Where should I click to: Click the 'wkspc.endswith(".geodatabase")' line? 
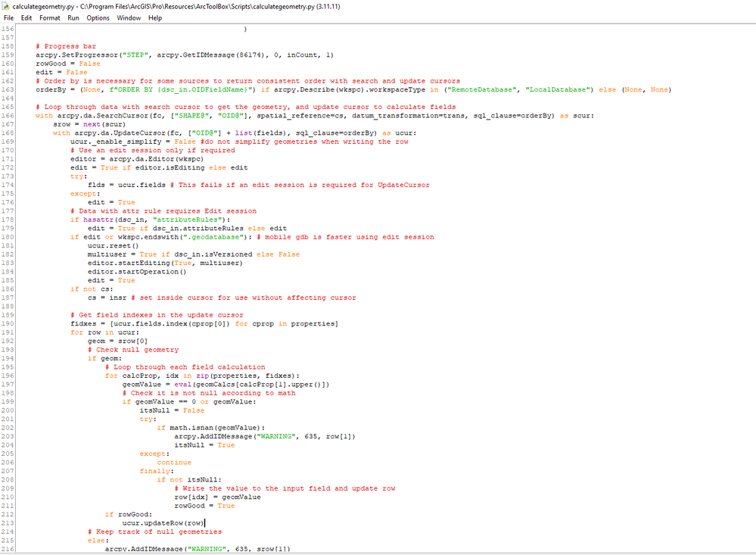(x=252, y=238)
